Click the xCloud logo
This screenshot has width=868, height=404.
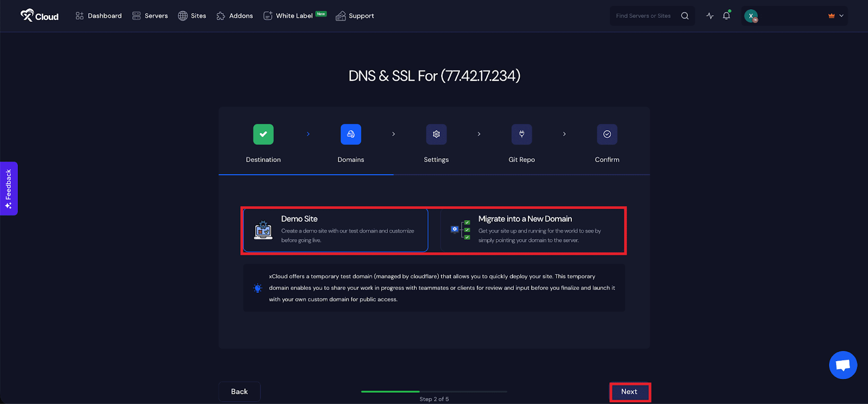(x=39, y=16)
